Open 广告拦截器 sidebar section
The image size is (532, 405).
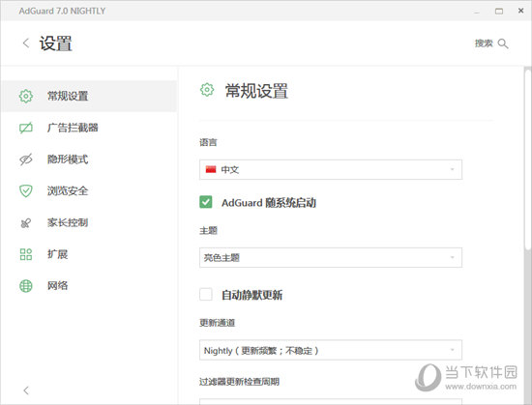89,128
